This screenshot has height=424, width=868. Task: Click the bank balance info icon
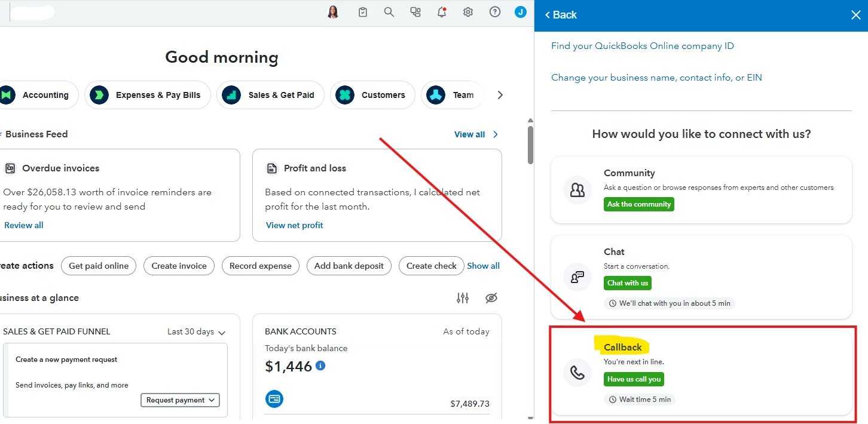tap(320, 365)
